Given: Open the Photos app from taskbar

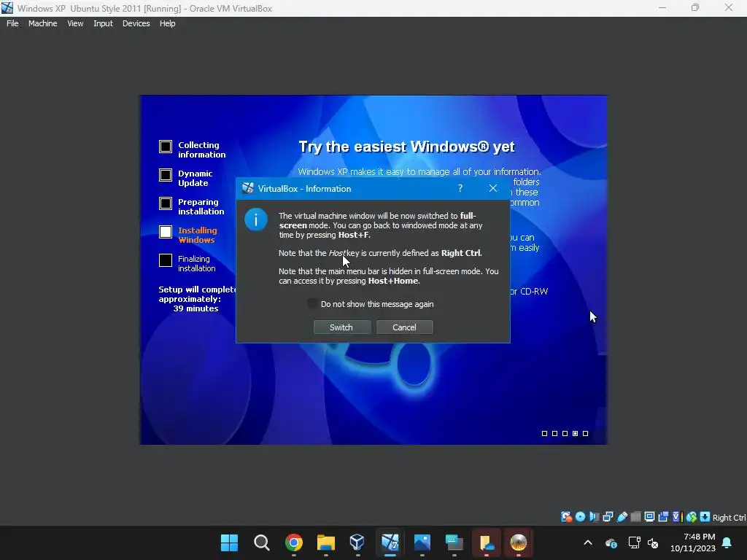Looking at the screenshot, I should [422, 542].
